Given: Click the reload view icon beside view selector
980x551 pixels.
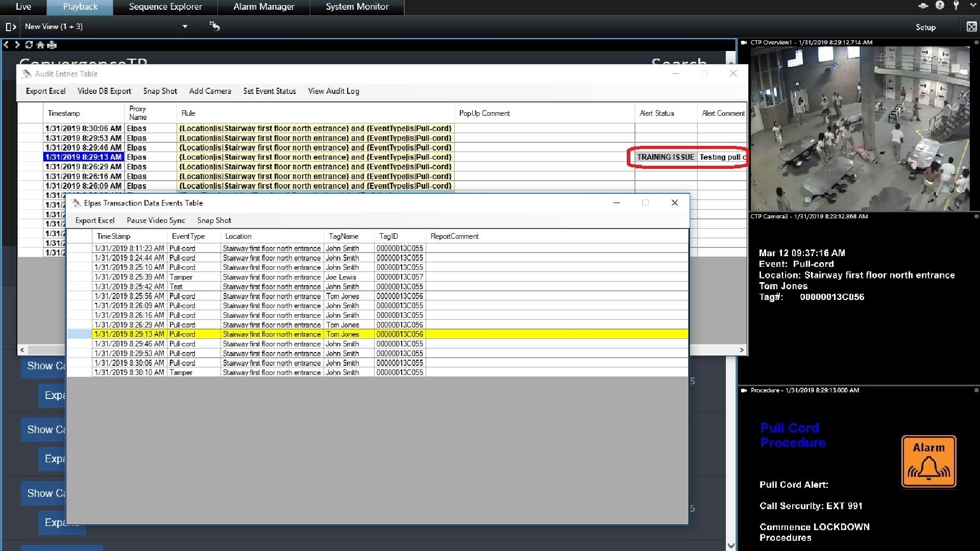Looking at the screenshot, I should tap(215, 27).
